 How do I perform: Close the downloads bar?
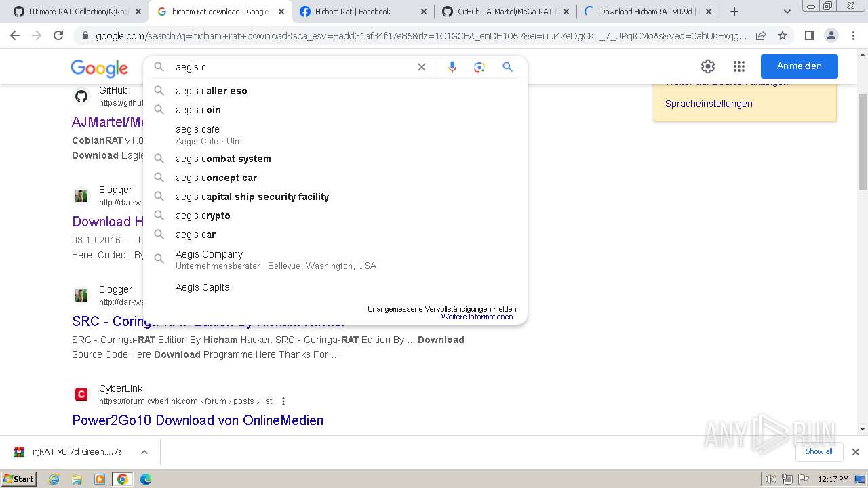pos(855,452)
